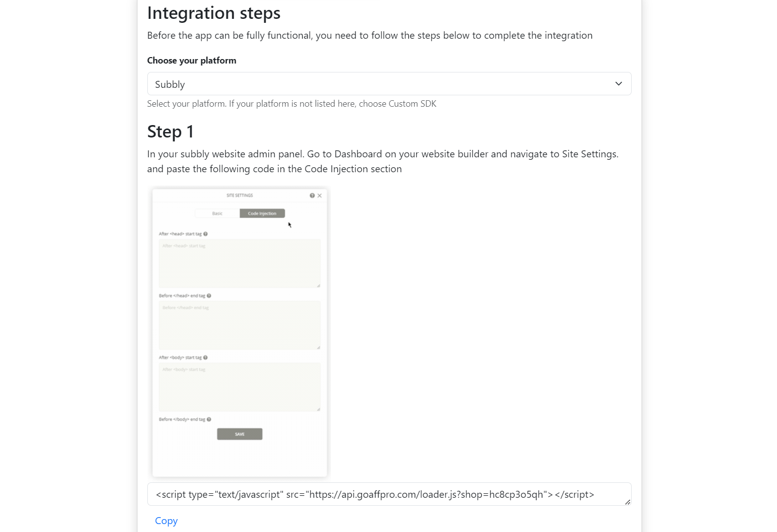Click help icon beside Before body end tag
Screen dimensions: 777x532
pos(209,419)
